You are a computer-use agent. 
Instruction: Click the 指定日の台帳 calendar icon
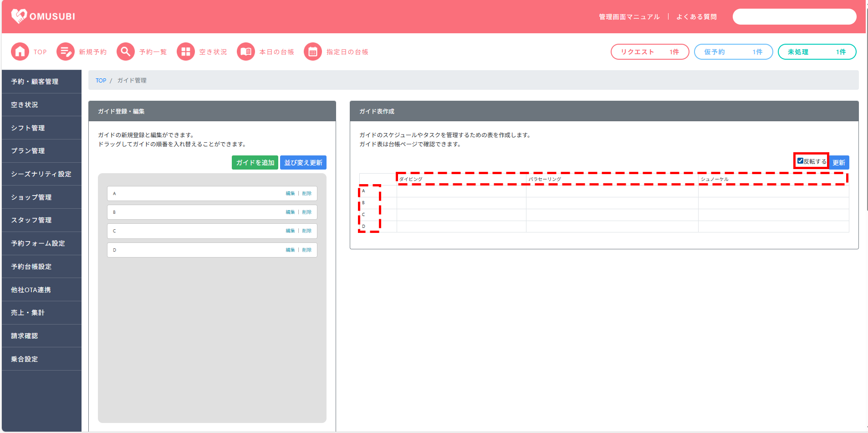(313, 52)
